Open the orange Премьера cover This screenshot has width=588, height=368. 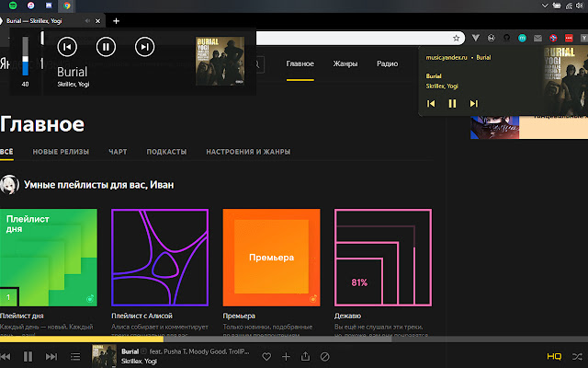pyautogui.click(x=272, y=258)
